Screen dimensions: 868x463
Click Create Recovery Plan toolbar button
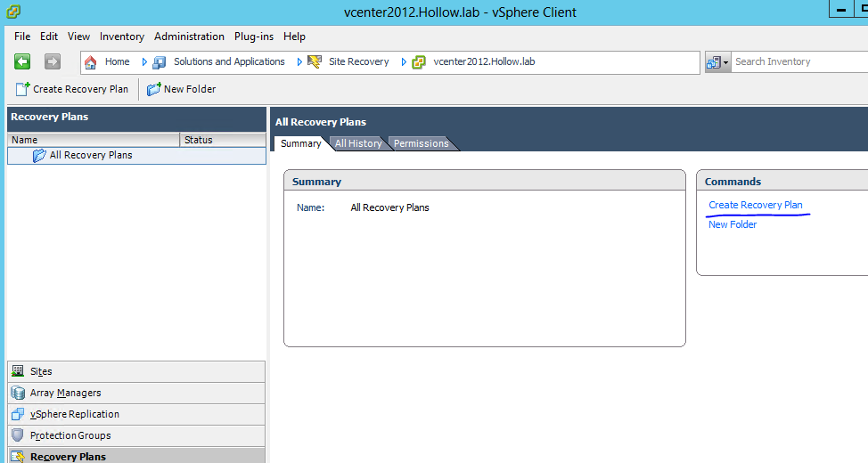tap(72, 89)
